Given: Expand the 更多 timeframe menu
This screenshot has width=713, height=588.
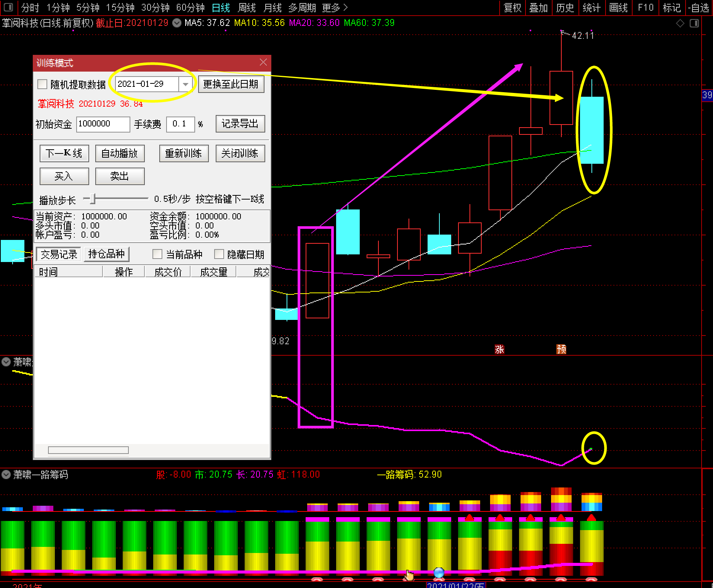Looking at the screenshot, I should point(335,8).
